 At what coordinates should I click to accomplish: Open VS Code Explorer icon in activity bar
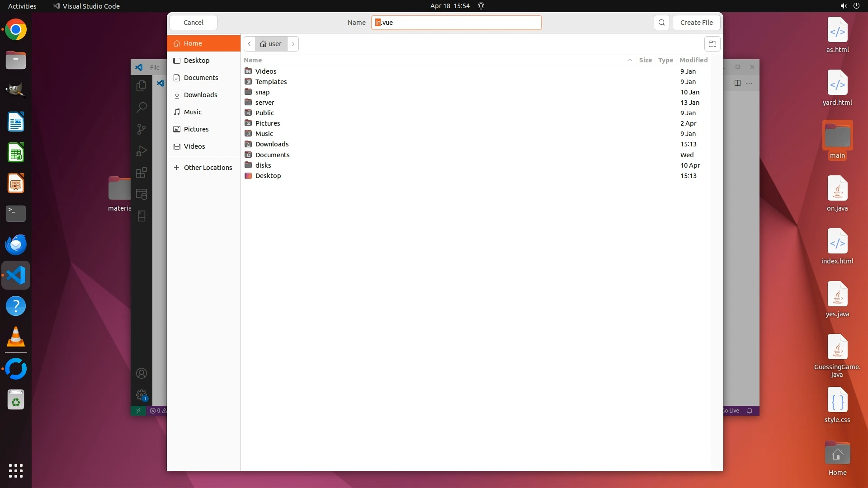142,85
